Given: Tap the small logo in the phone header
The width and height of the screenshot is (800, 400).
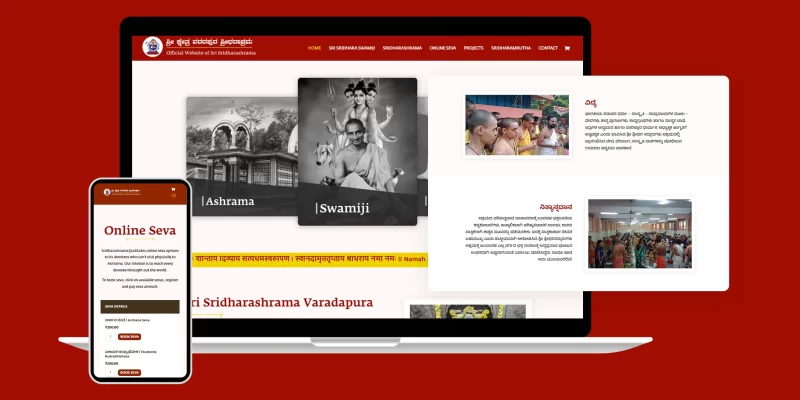Looking at the screenshot, I should pos(107,192).
